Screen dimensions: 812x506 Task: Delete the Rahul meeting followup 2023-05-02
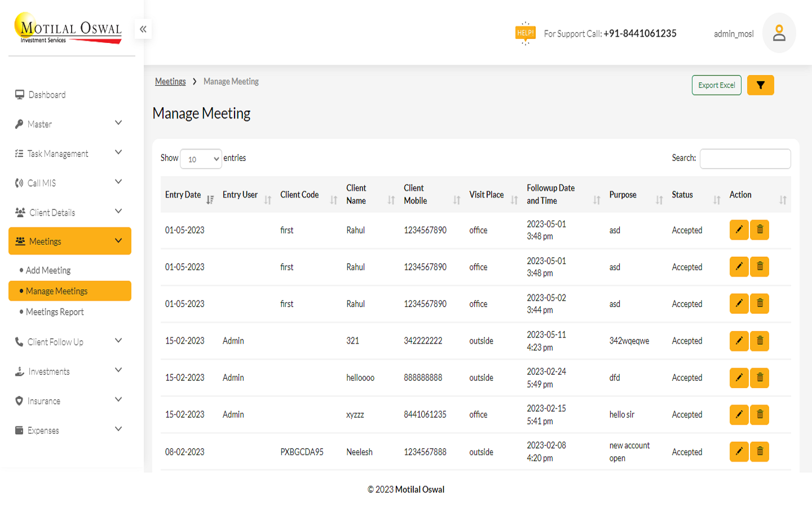tap(760, 303)
